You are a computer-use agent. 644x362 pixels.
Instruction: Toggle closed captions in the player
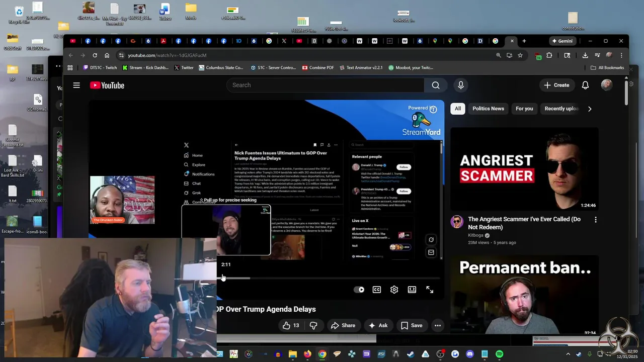[x=376, y=290]
